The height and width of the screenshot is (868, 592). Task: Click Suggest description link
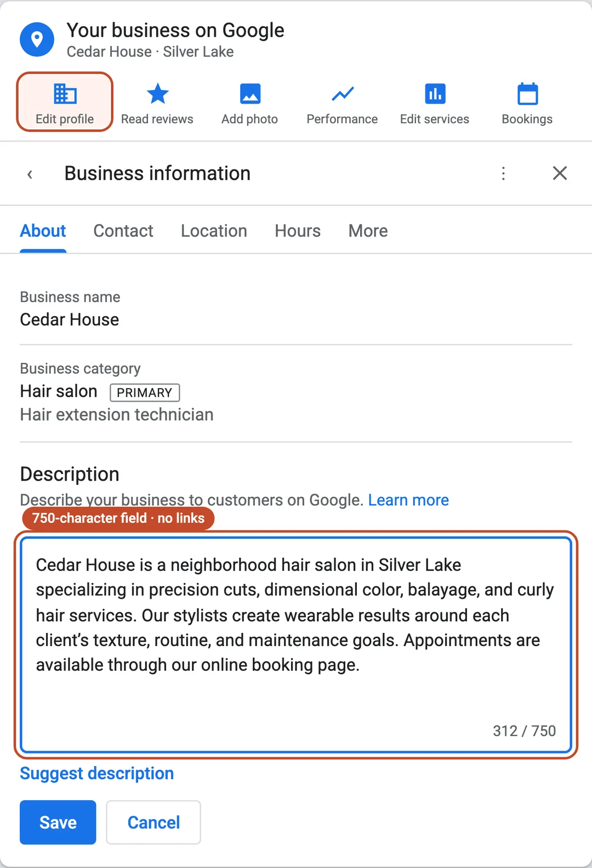tap(97, 773)
